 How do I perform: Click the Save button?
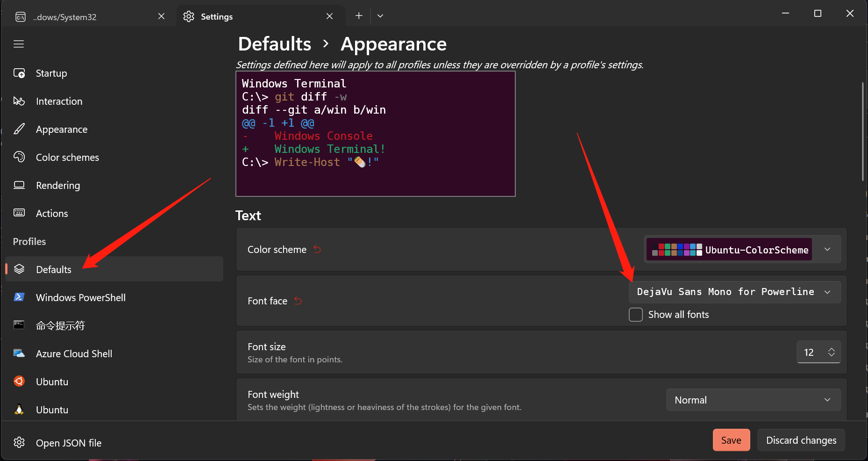coord(731,440)
